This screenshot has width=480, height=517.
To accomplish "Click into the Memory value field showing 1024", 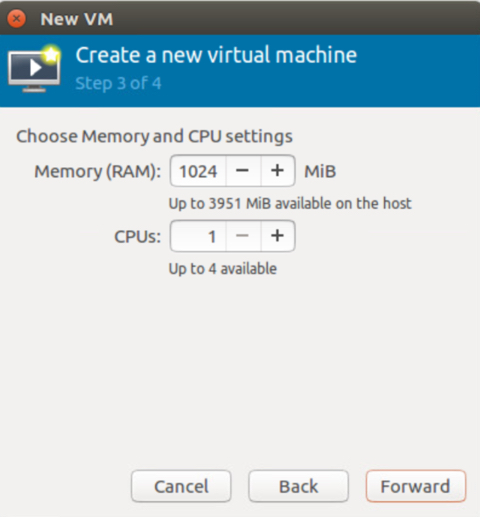I will pyautogui.click(x=198, y=171).
